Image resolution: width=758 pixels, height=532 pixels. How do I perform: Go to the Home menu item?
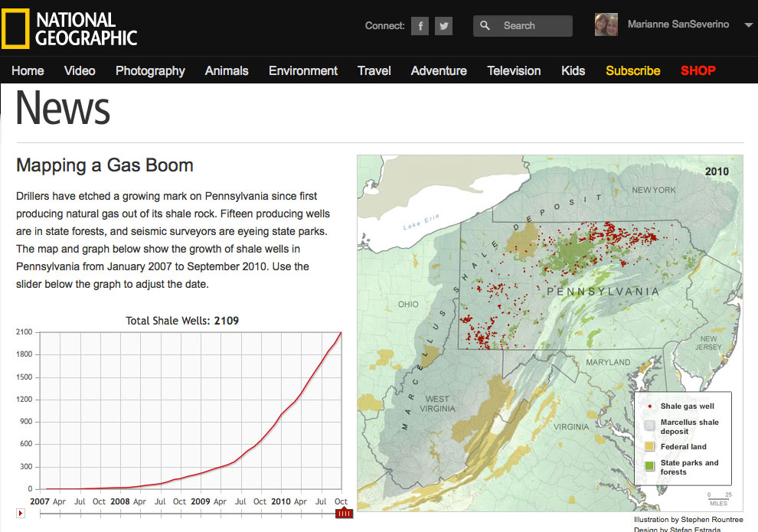28,70
